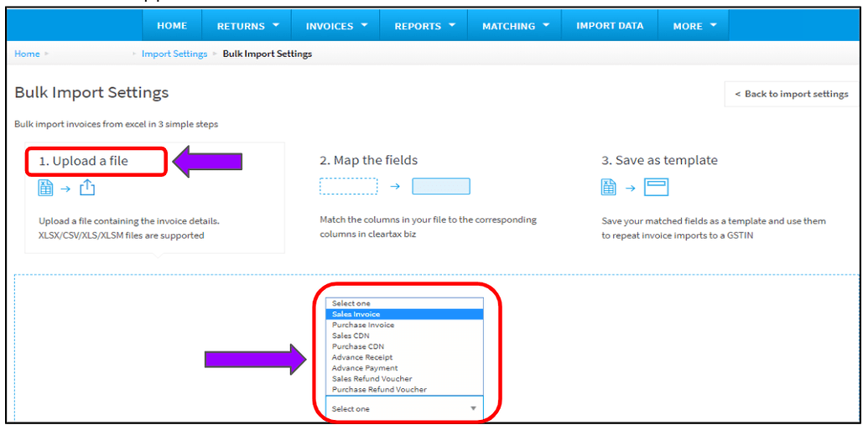Open the Reports dropdown in the navbar
The width and height of the screenshot is (868, 430).
pos(424,26)
